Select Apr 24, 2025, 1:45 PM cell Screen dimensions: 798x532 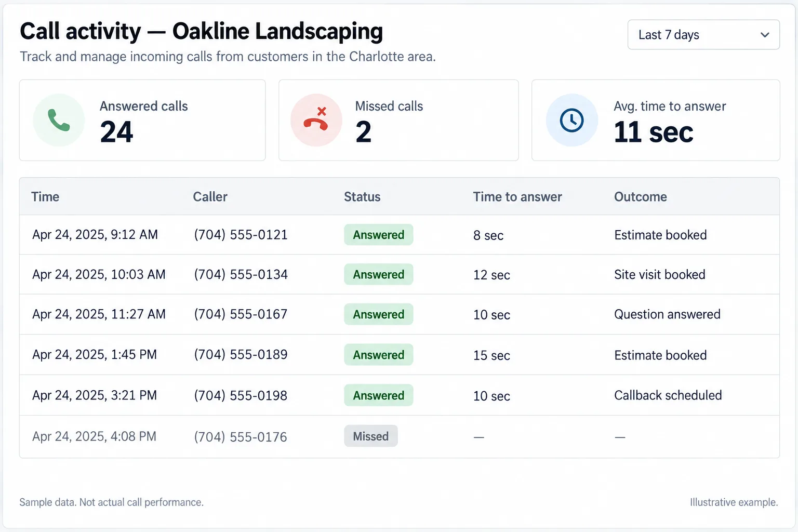[x=95, y=355]
